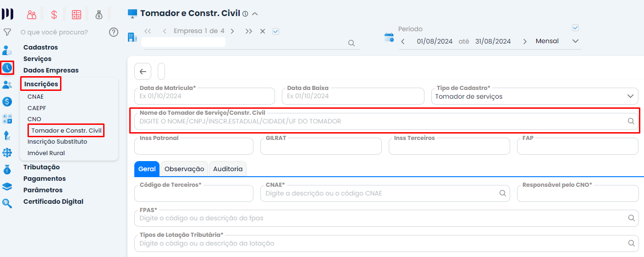Select the CNAE submenu item
This screenshot has height=257, width=644.
pos(36,97)
